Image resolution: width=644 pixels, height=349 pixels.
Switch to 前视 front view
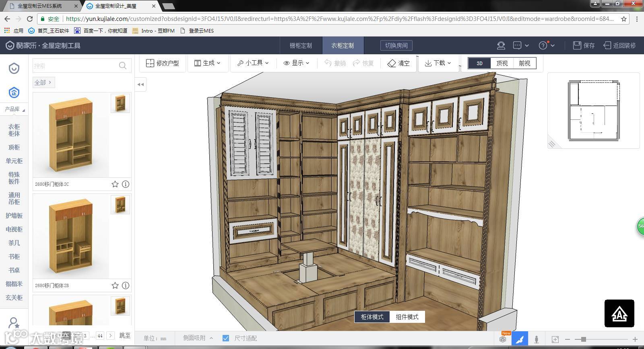click(x=524, y=63)
